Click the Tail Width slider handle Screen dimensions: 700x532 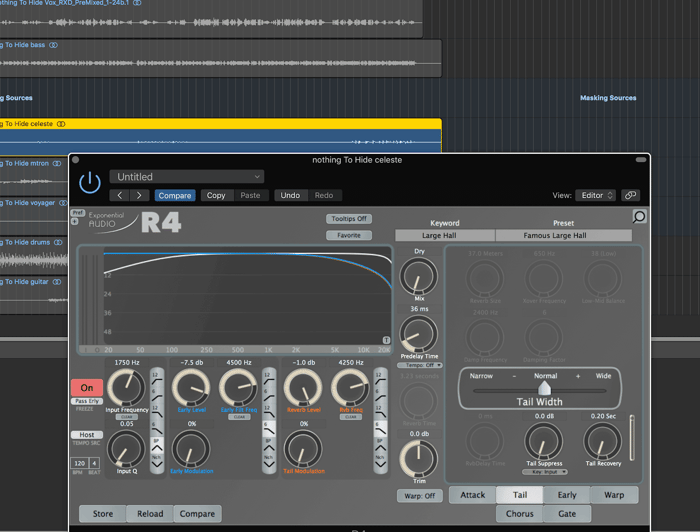pyautogui.click(x=544, y=388)
